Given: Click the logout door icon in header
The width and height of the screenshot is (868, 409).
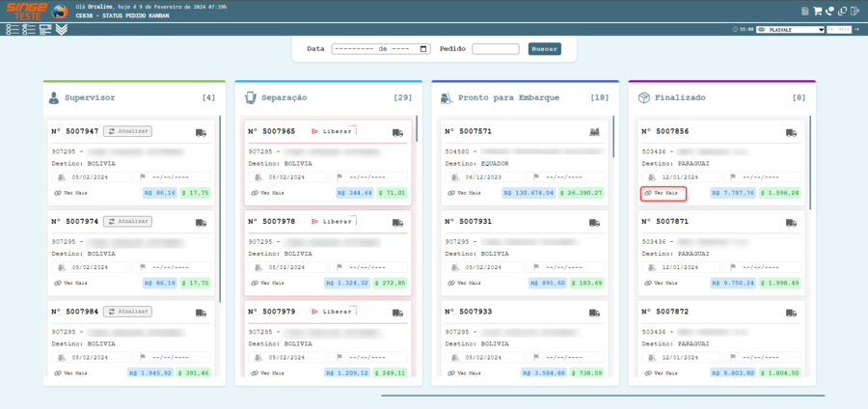Looking at the screenshot, I should 854,12.
